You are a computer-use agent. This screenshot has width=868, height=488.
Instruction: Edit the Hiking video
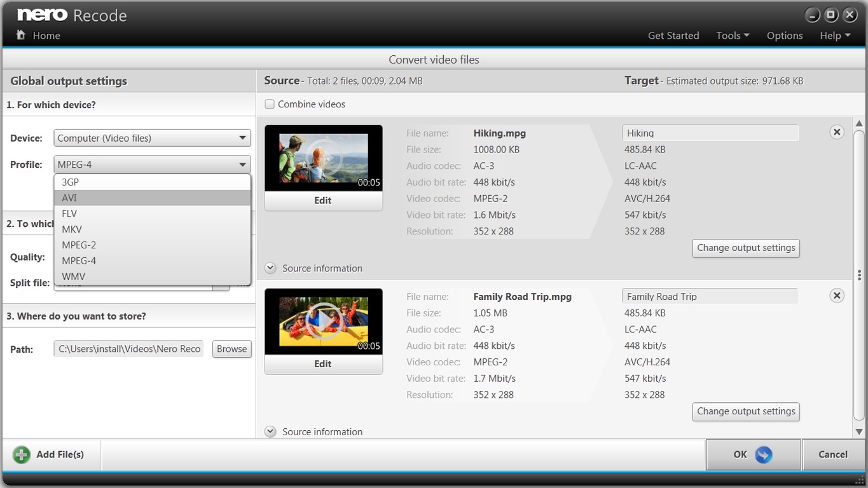coord(323,200)
